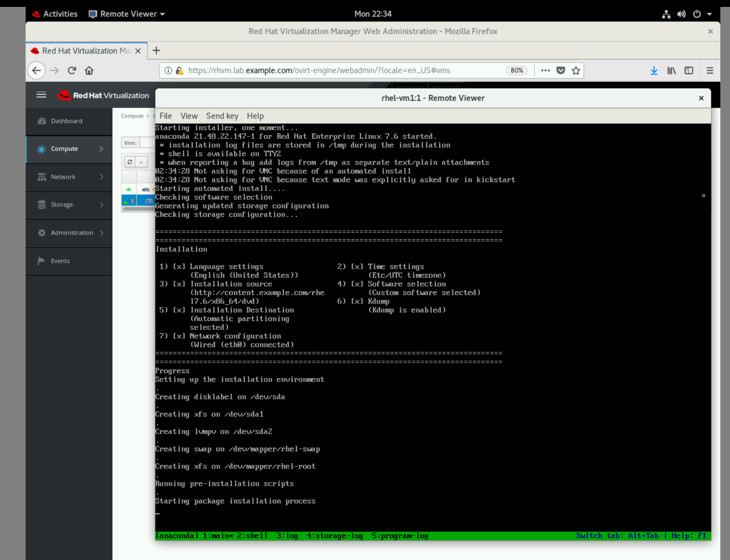The image size is (730, 560).
Task: Click '2:shell' in the anaconda status bar
Action: (253, 536)
